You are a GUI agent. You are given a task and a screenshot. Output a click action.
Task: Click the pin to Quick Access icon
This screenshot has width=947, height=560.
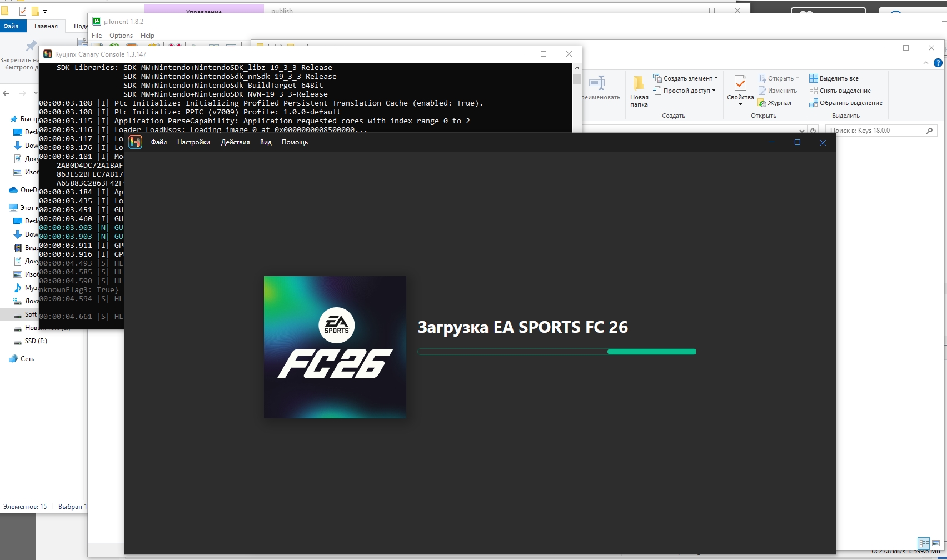click(x=31, y=46)
